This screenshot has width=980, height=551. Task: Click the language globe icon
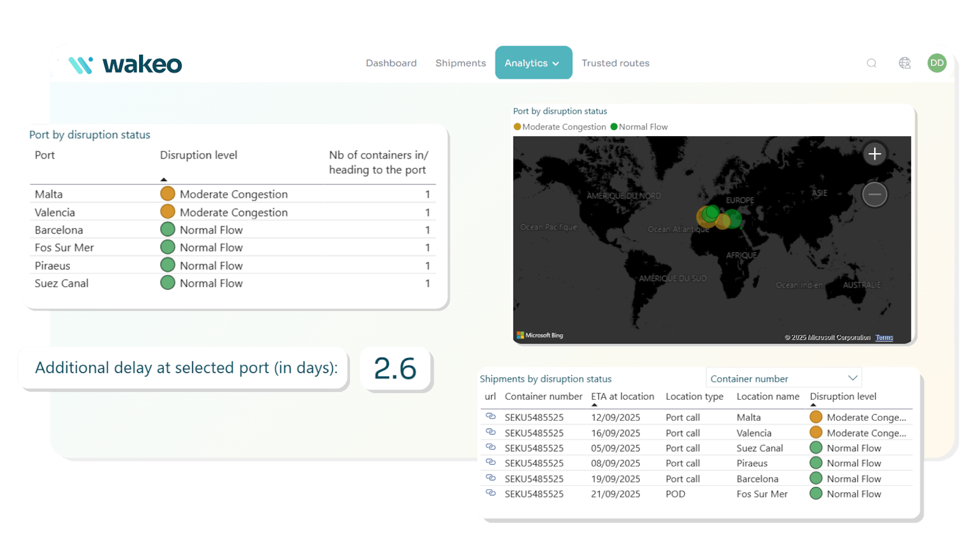click(905, 63)
